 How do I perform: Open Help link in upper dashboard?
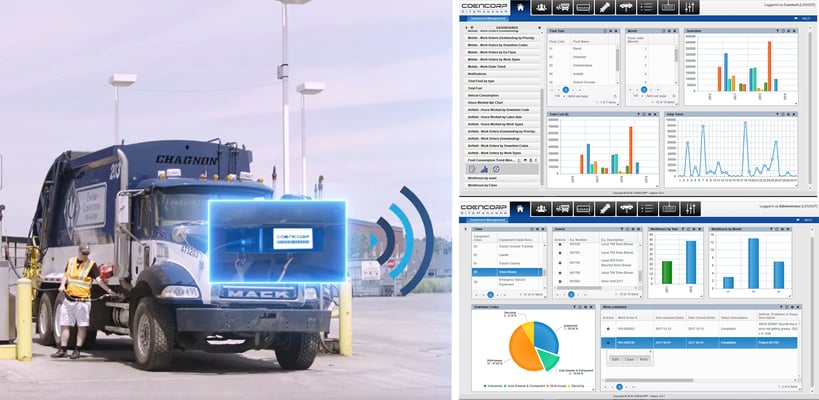point(806,18)
